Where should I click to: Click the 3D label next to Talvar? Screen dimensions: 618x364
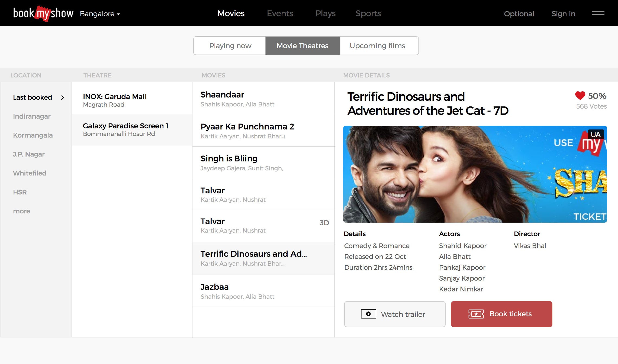(x=324, y=223)
